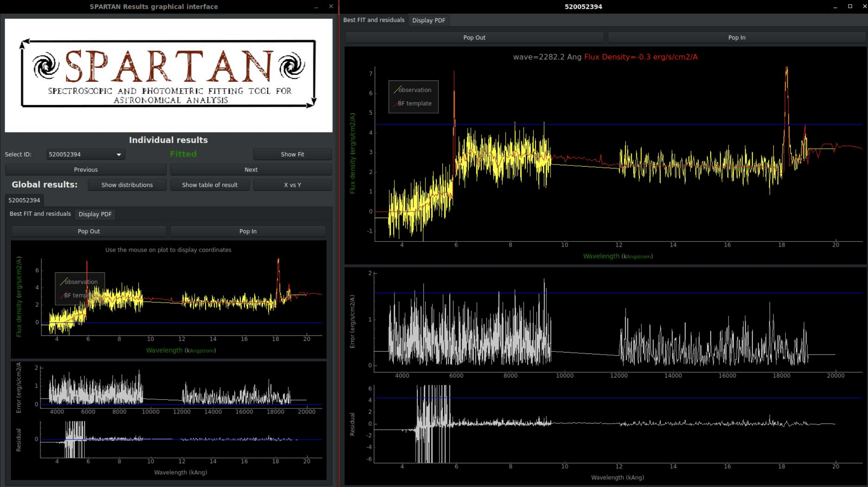Open the Select ID dropdown
Image resolution: width=868 pixels, height=487 pixels.
85,154
